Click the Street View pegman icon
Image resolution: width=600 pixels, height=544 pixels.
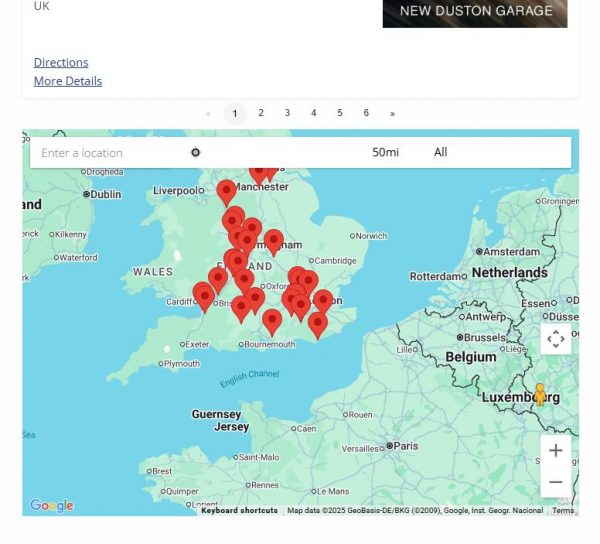(x=540, y=393)
